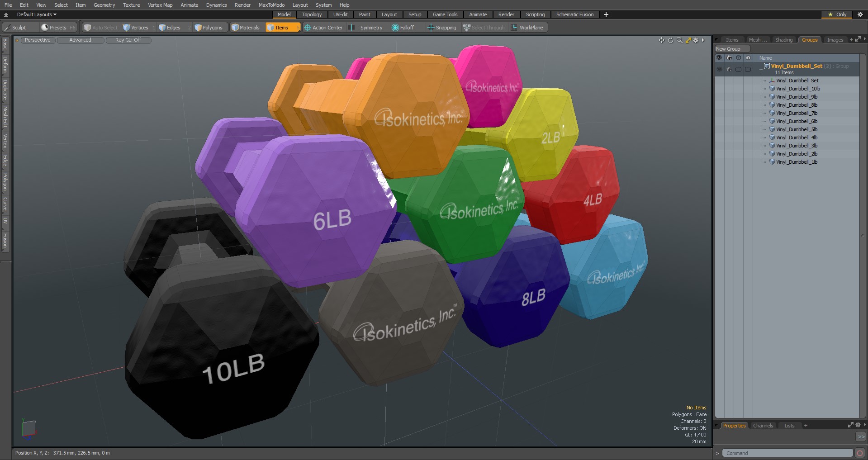Click the yellow viewport maximize icon
The image size is (868, 460).
pyautogui.click(x=688, y=40)
